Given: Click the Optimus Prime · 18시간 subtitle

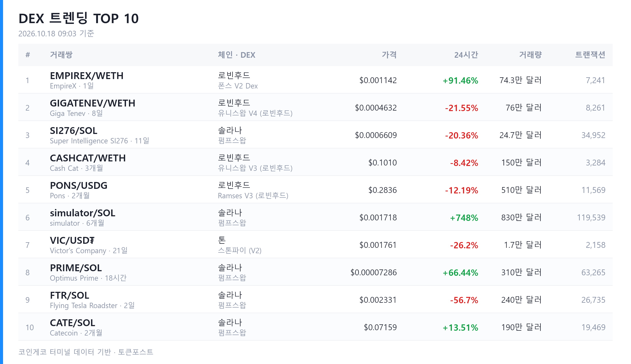Looking at the screenshot, I should (x=88, y=278).
